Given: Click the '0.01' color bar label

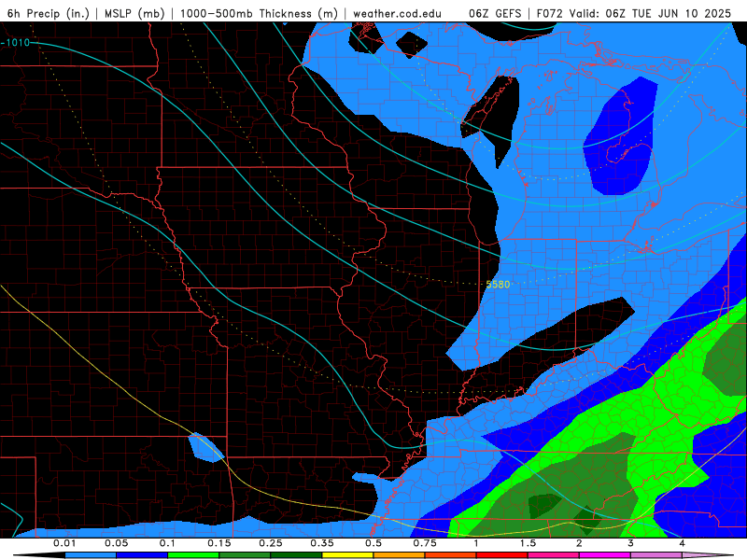Looking at the screenshot, I should (64, 543).
